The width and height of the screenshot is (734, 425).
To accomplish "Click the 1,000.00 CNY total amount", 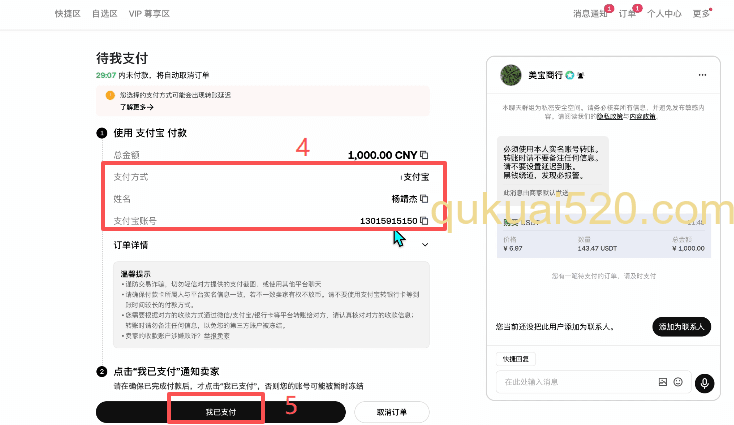I will pos(382,155).
